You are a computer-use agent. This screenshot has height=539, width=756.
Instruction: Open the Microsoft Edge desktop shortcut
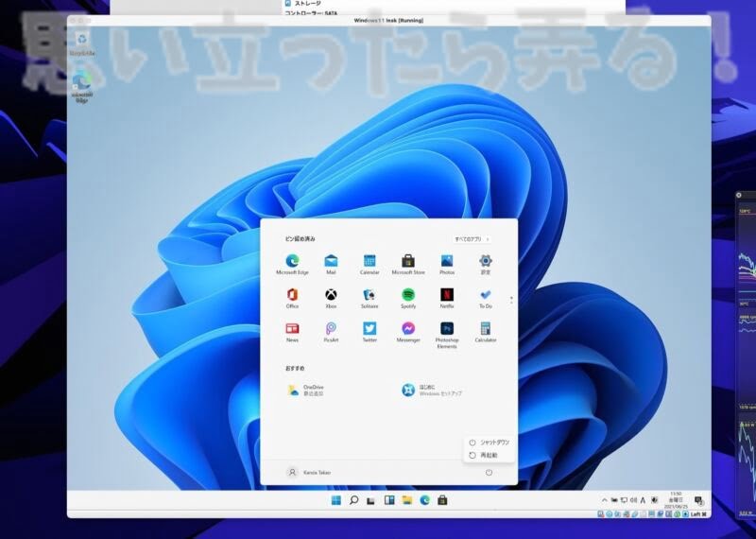click(82, 87)
